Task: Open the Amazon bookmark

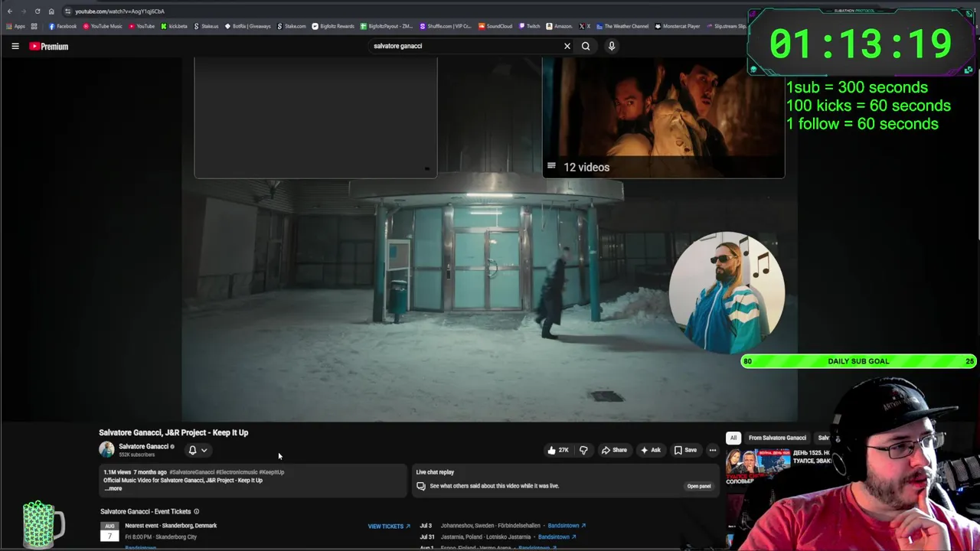Action: click(x=559, y=26)
